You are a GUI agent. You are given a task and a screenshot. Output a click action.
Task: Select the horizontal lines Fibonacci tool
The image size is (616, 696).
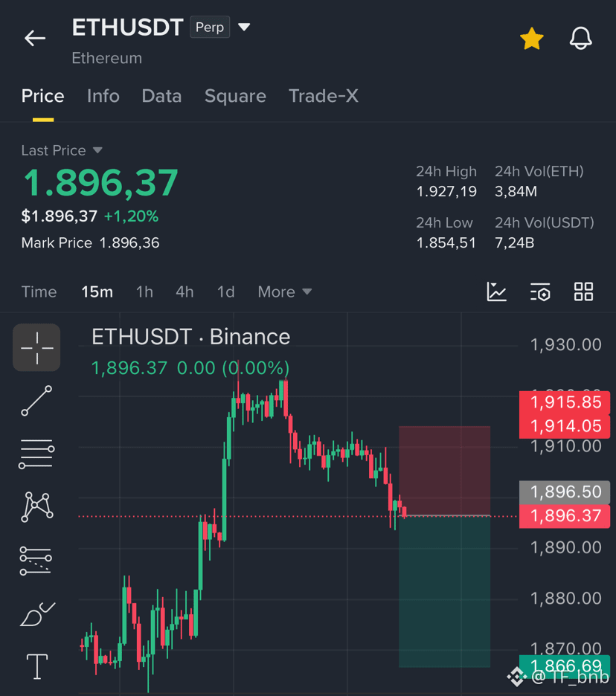[x=37, y=454]
